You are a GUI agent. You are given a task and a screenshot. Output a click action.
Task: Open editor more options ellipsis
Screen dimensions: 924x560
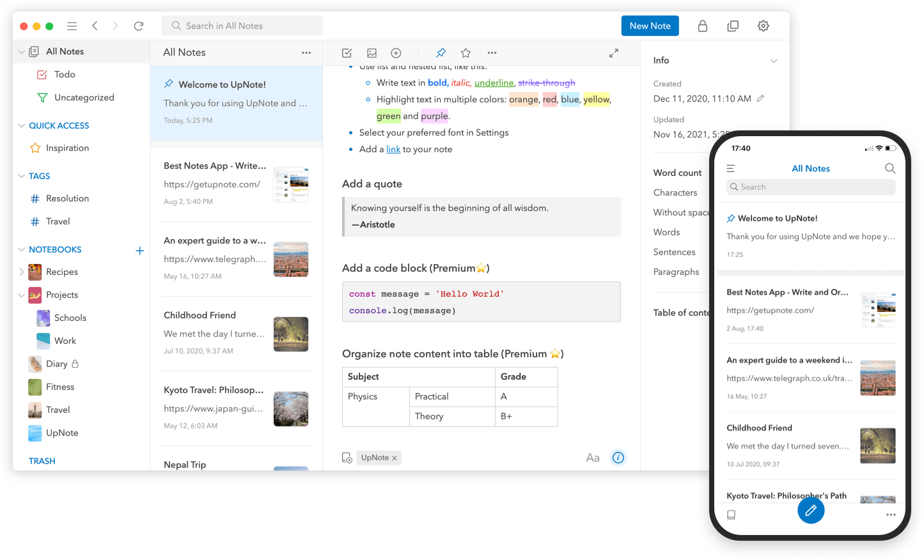pyautogui.click(x=492, y=53)
